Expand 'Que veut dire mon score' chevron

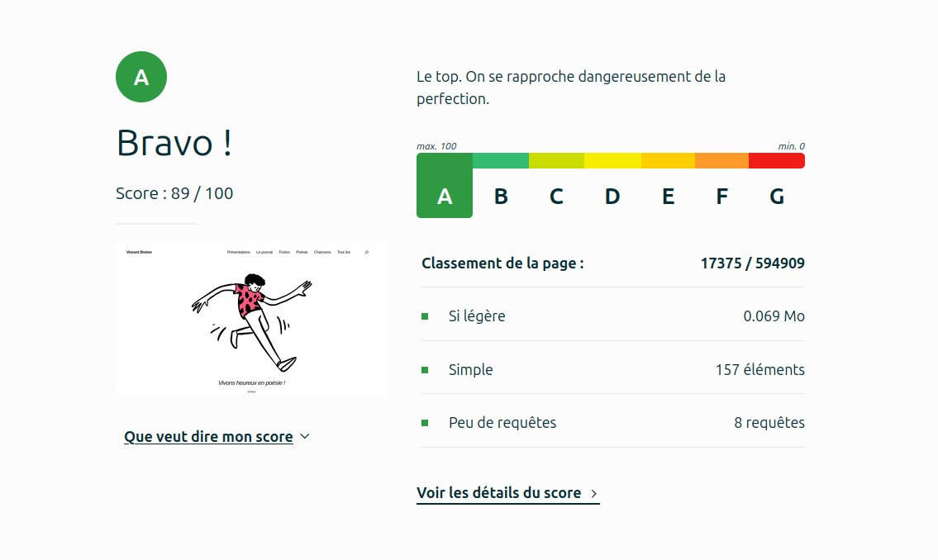tap(304, 436)
